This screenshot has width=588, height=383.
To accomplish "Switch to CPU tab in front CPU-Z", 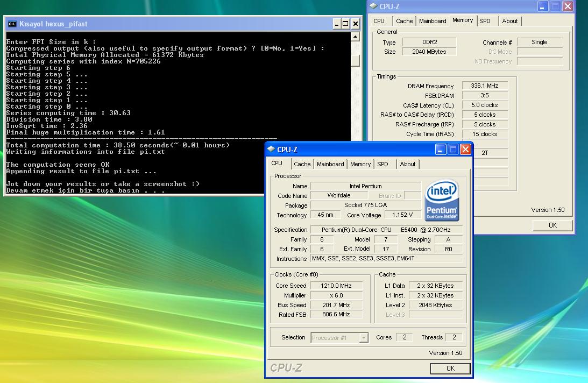I will point(277,163).
